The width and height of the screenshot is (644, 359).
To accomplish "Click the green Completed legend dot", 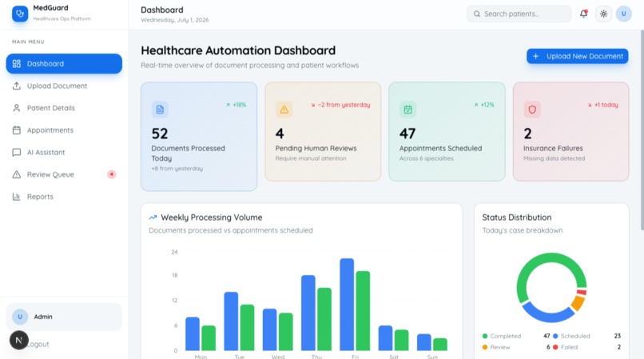I will pos(485,336).
